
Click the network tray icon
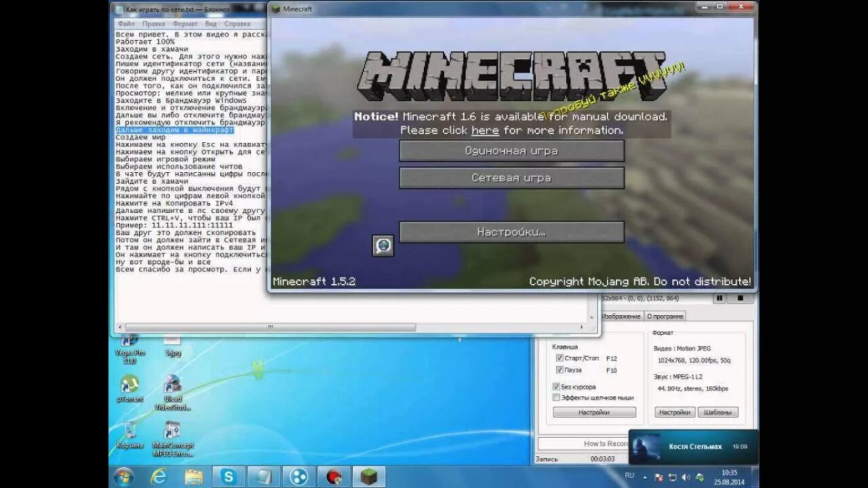click(673, 477)
